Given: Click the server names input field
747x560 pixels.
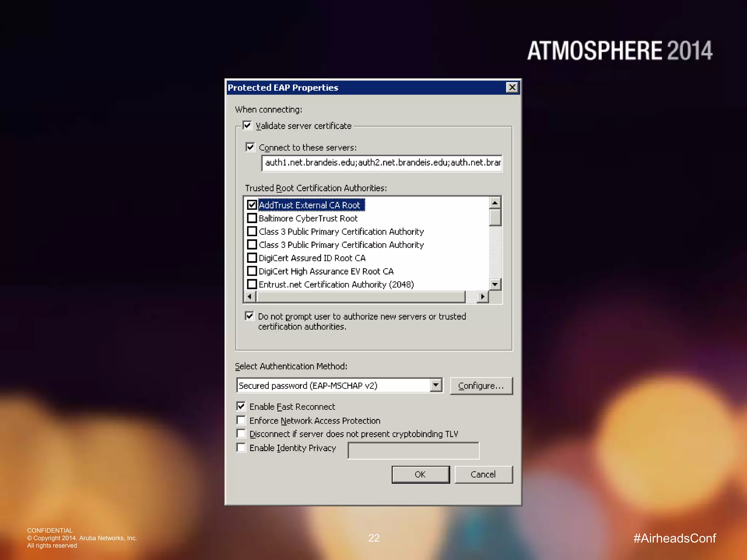Looking at the screenshot, I should [382, 163].
